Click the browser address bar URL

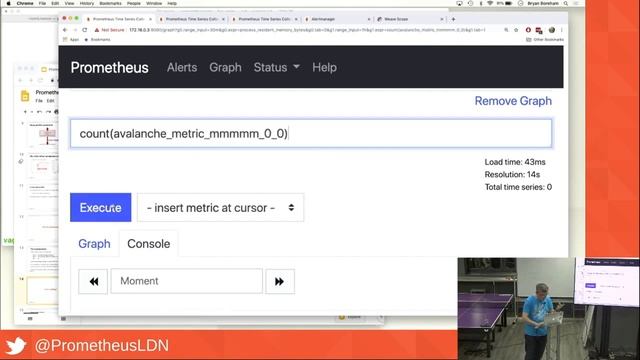coord(307,30)
